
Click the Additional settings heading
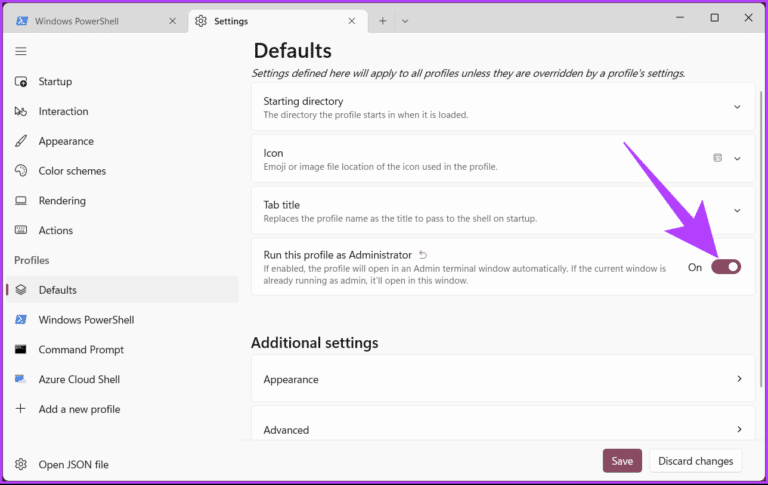pyautogui.click(x=314, y=343)
